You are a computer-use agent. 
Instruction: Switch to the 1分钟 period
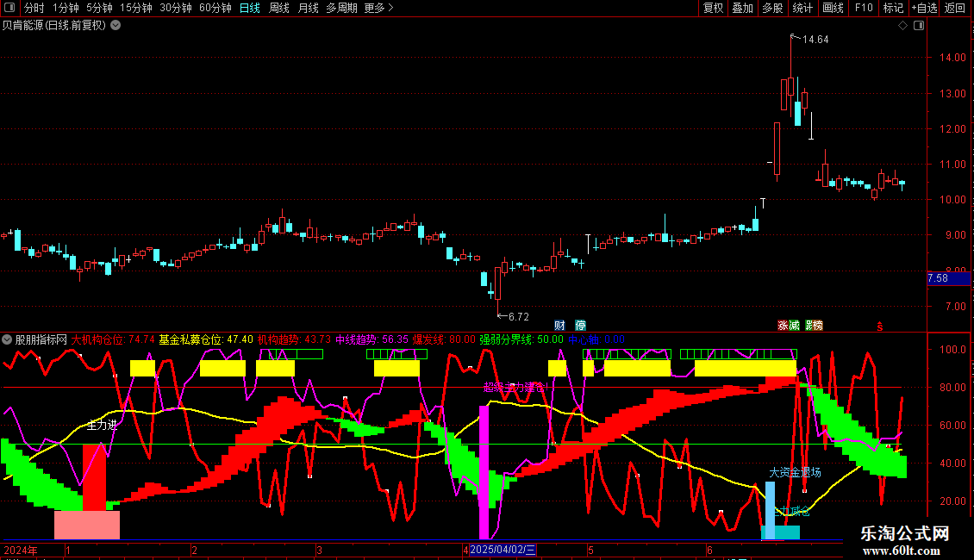click(x=66, y=8)
